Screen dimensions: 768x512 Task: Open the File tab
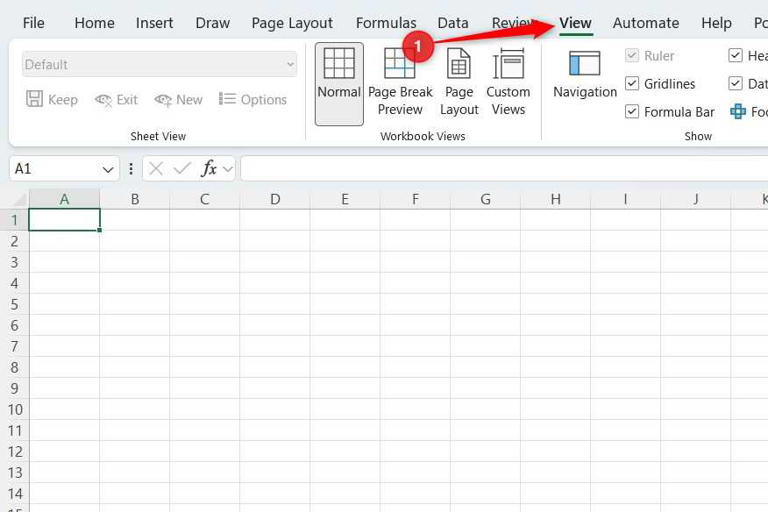tap(33, 23)
